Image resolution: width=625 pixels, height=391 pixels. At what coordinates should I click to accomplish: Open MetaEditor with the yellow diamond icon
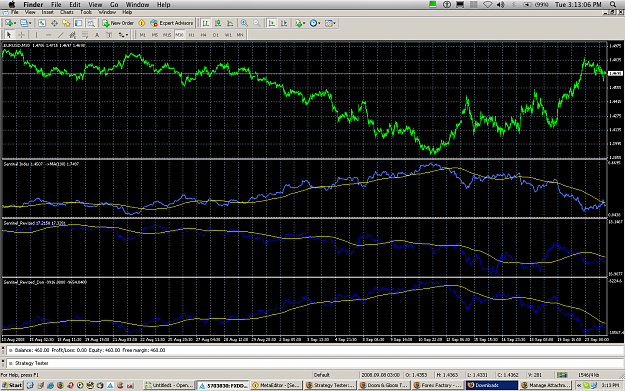point(142,23)
